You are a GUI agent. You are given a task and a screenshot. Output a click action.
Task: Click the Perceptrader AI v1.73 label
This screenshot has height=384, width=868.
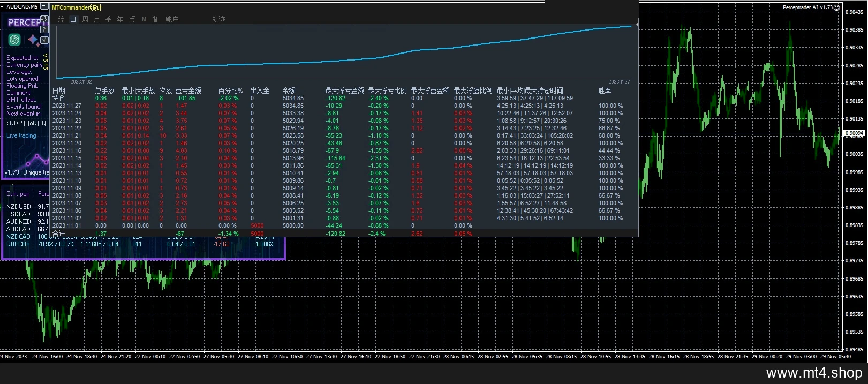807,7
